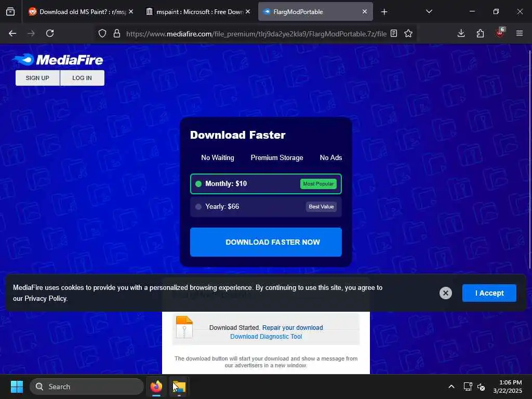Viewport: 532px width, 399px height.
Task: Toggle reader view in the address bar
Action: coord(394,33)
